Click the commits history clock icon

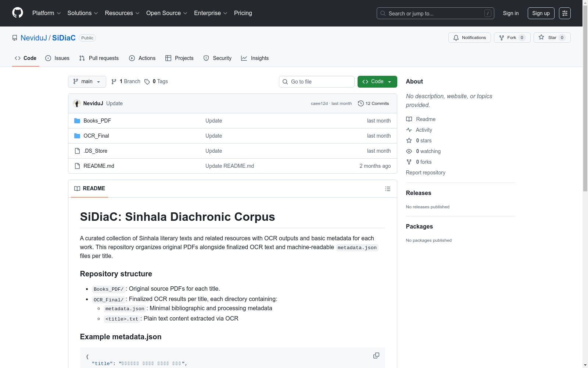[361, 103]
